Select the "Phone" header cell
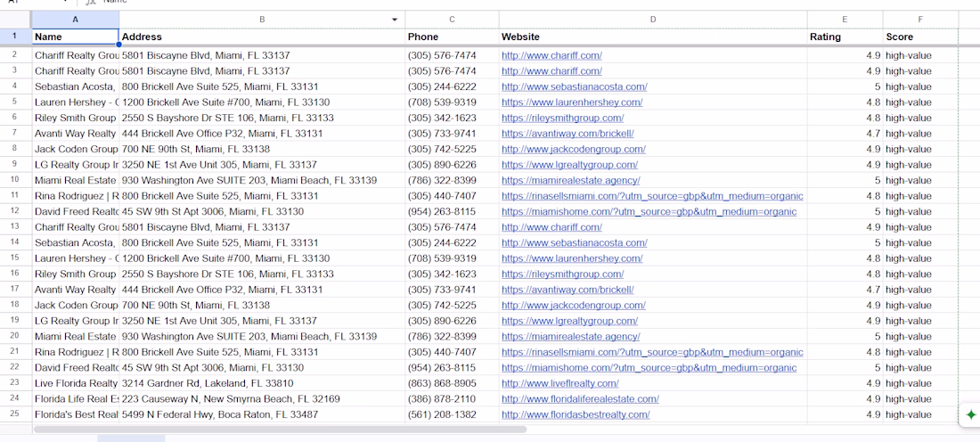Viewport: 980px width, 442px height. 452,37
